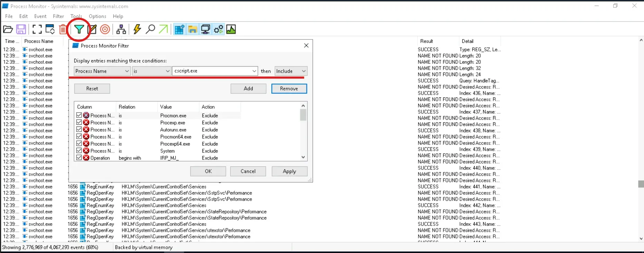Select the first StateRepository\Performance path
This screenshot has width=644, height=253.
[x=194, y=212]
